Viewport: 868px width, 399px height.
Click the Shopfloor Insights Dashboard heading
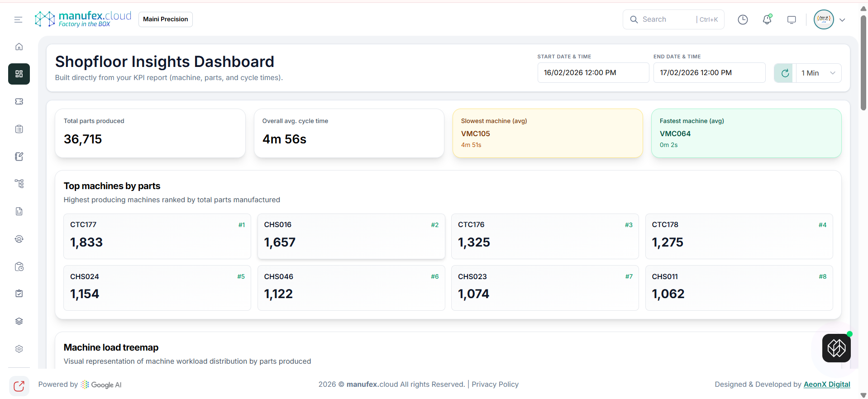(x=165, y=62)
